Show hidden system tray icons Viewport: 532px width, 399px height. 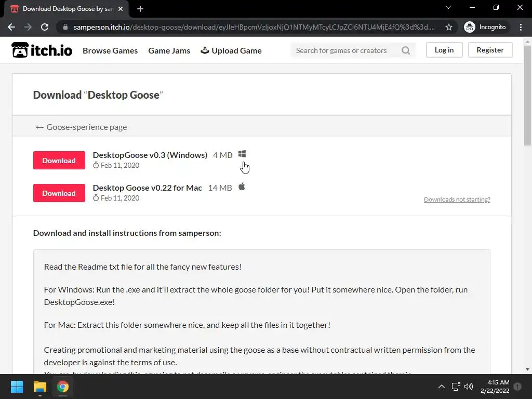(x=441, y=387)
